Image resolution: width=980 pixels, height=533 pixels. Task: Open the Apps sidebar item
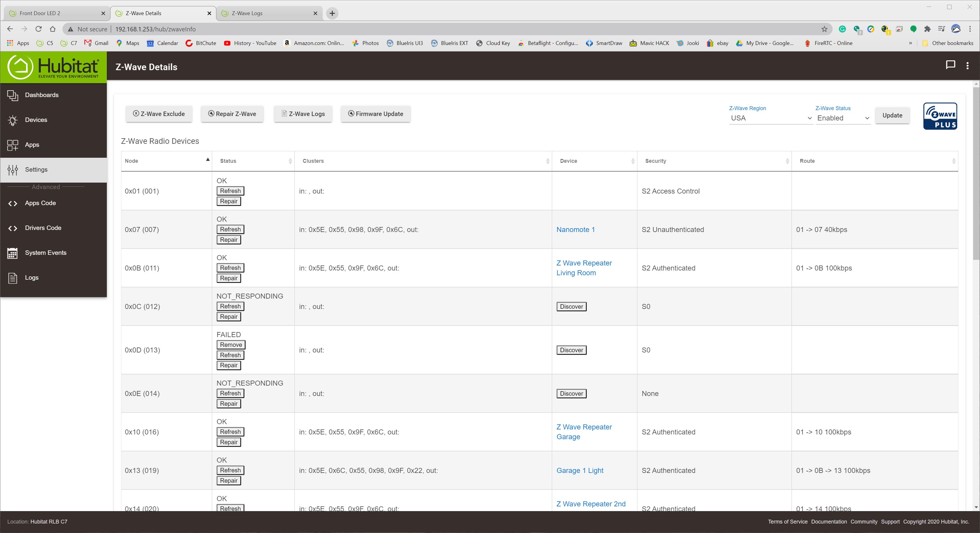(x=53, y=144)
